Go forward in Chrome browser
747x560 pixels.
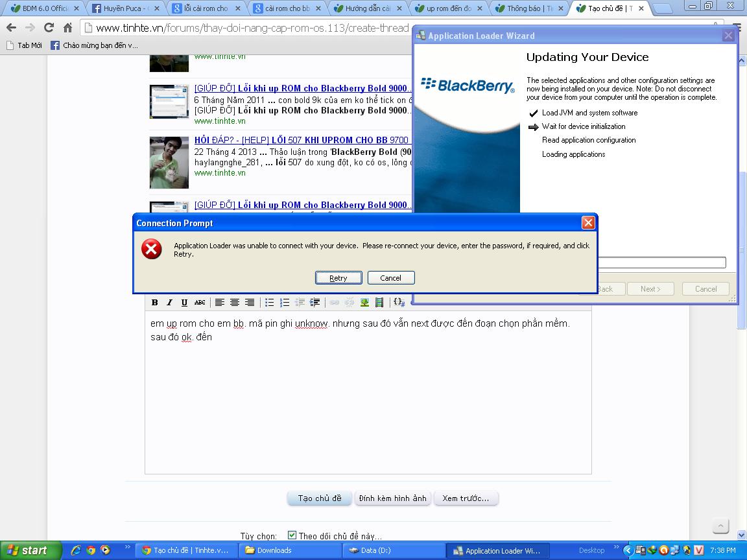[30, 28]
